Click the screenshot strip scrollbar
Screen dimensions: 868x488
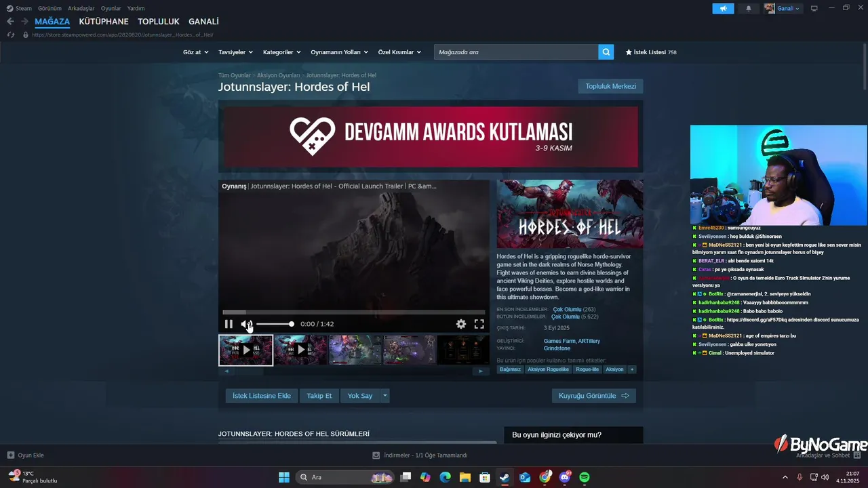pyautogui.click(x=353, y=371)
